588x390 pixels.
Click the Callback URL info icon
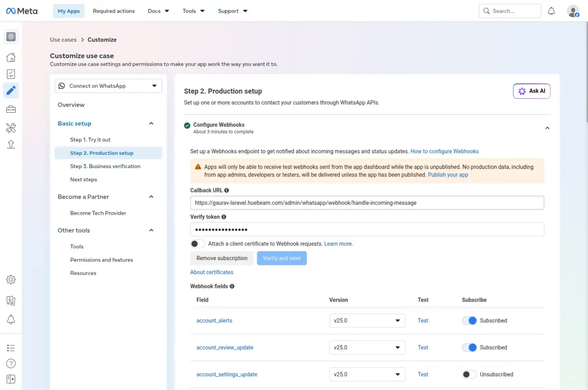226,190
